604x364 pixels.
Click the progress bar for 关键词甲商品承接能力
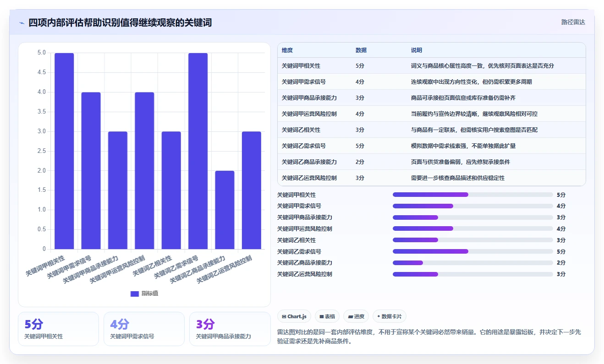[x=473, y=217]
